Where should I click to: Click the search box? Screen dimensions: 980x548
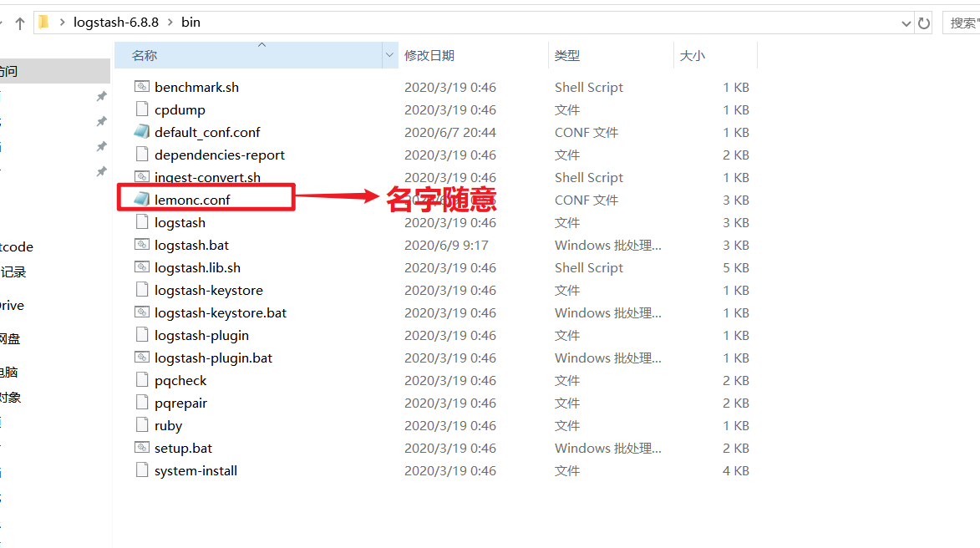962,23
